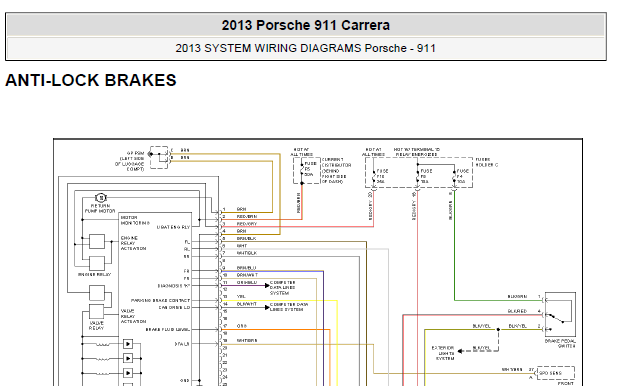Click the pin 9 BRN/BLU wire label
This screenshot has height=386, width=621.
point(246,268)
